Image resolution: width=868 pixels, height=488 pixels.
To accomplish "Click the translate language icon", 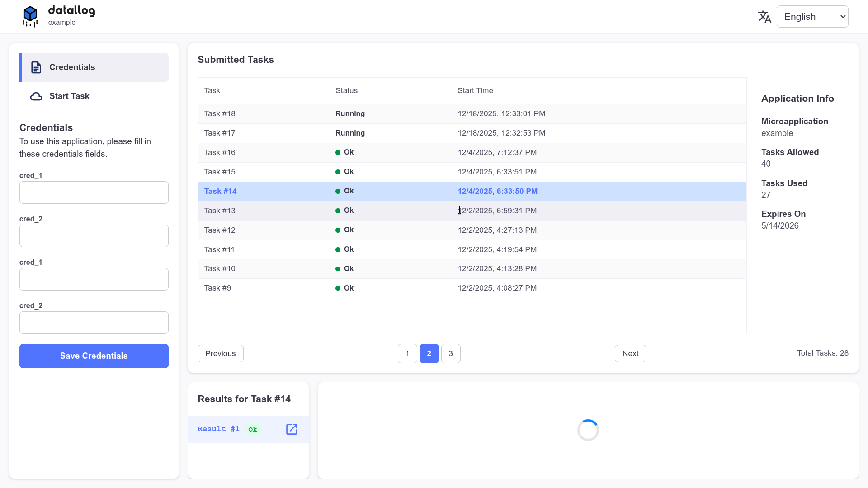I will 764,17.
